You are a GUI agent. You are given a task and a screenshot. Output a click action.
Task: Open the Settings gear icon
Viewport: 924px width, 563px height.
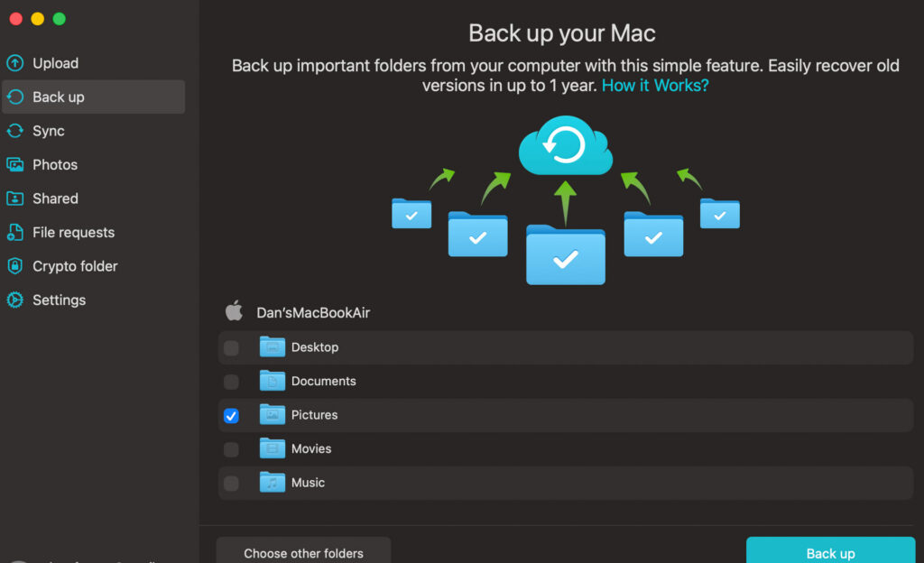pos(14,300)
